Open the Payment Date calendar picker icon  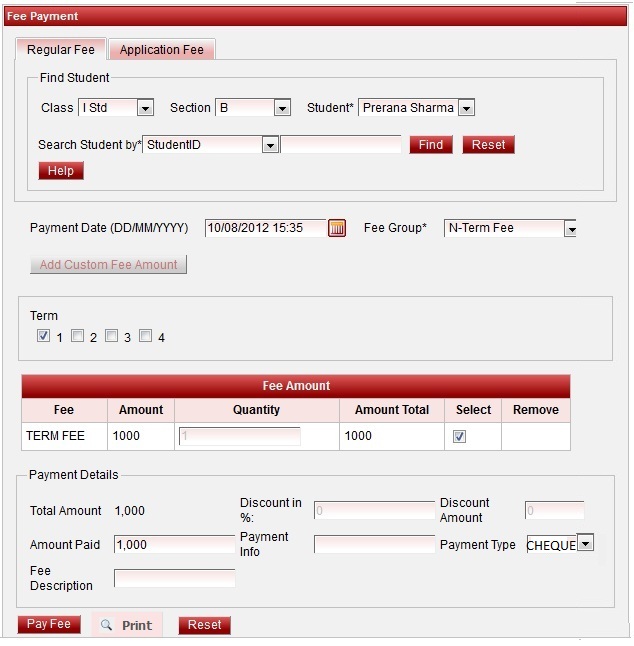337,228
